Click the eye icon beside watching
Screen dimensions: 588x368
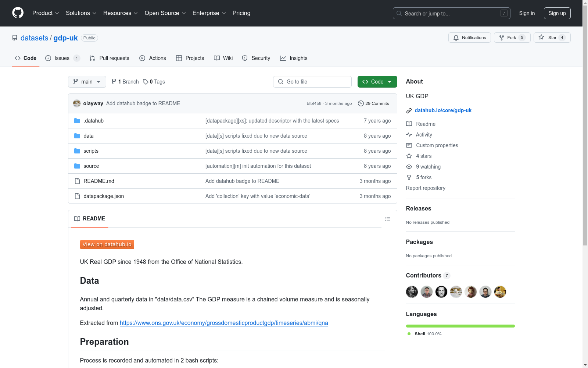pos(409,167)
